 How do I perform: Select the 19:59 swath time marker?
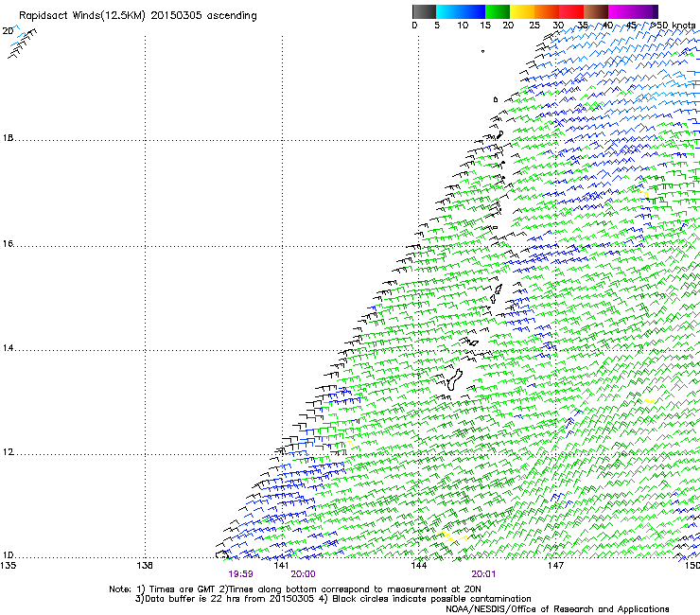tap(240, 574)
